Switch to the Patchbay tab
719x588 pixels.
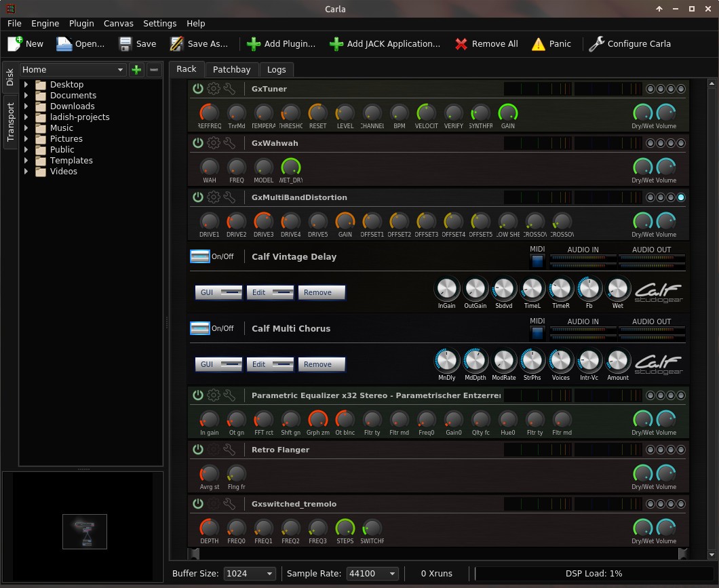tap(231, 70)
